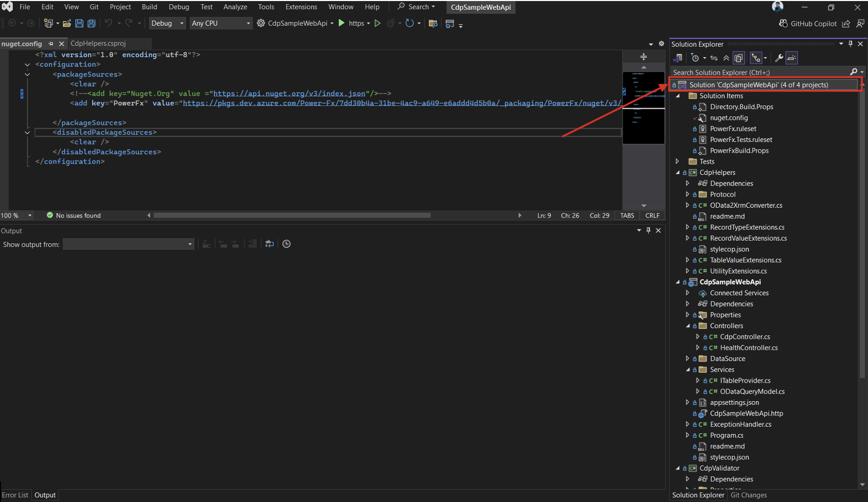This screenshot has height=502, width=868.
Task: Click the Save (single disk) toolbar icon
Action: pyautogui.click(x=79, y=23)
